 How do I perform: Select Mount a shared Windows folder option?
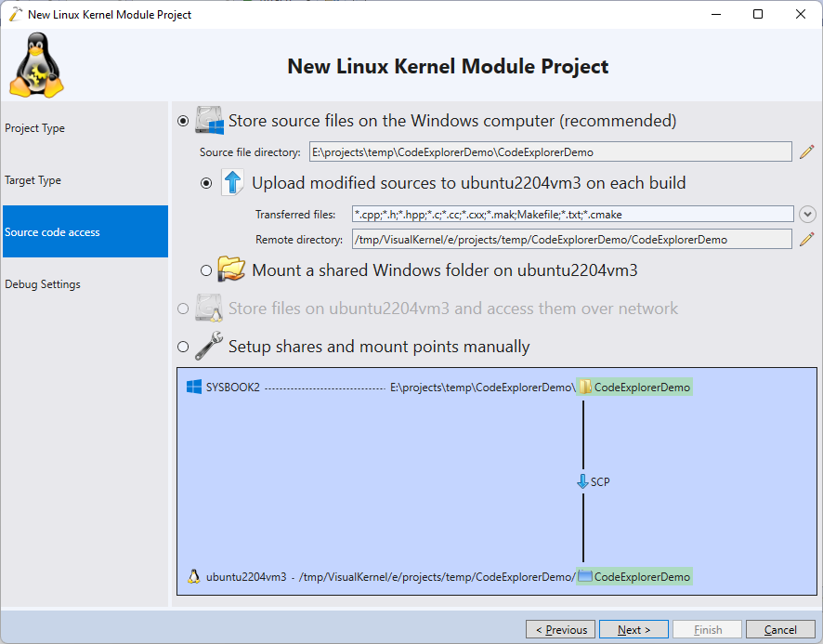click(x=206, y=270)
